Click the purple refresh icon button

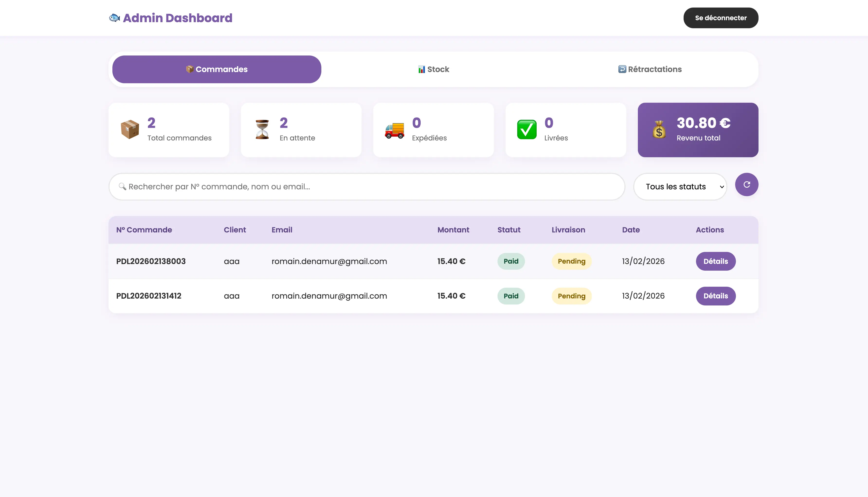[747, 185]
